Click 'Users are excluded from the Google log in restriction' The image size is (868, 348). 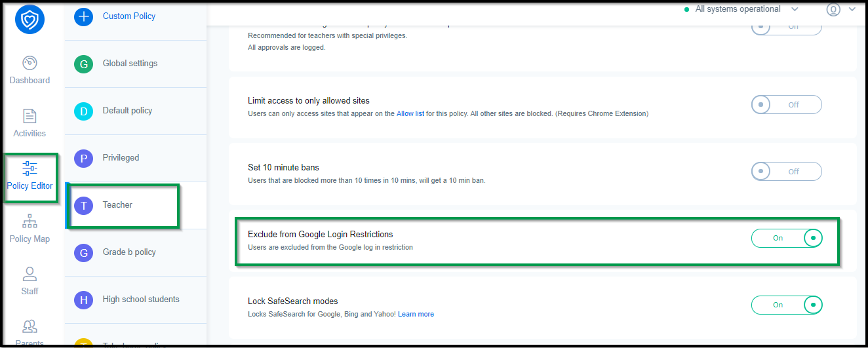(x=330, y=247)
